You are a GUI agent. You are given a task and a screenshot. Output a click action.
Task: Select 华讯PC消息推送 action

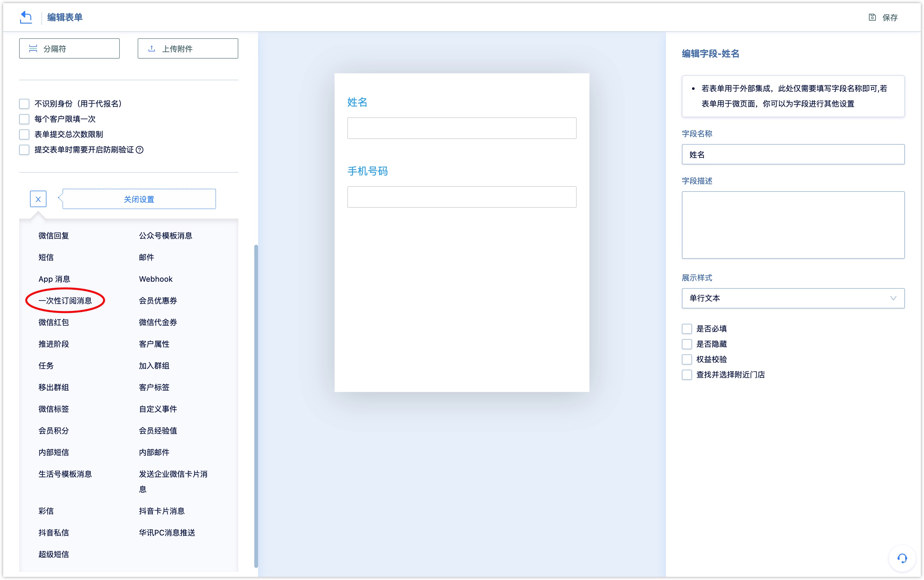(x=167, y=533)
